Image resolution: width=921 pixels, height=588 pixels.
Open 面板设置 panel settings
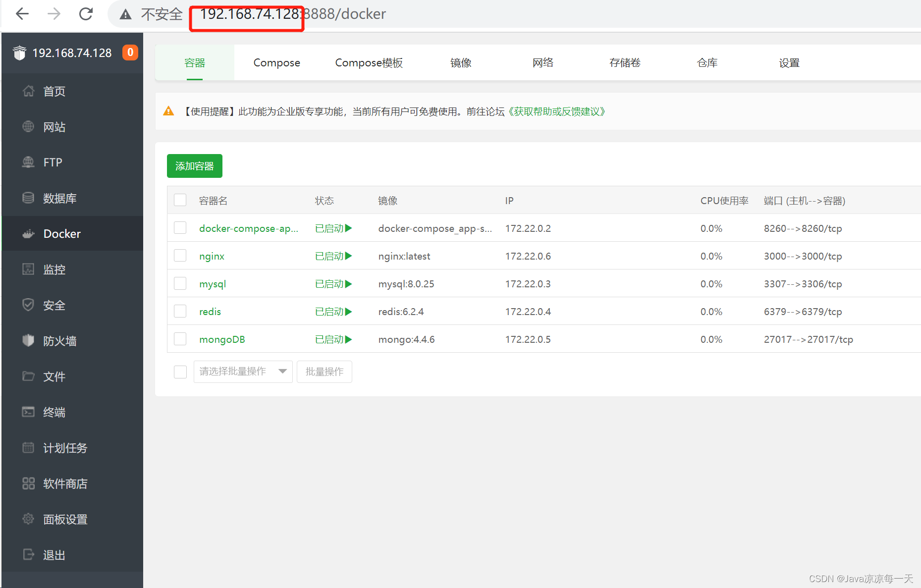(65, 519)
